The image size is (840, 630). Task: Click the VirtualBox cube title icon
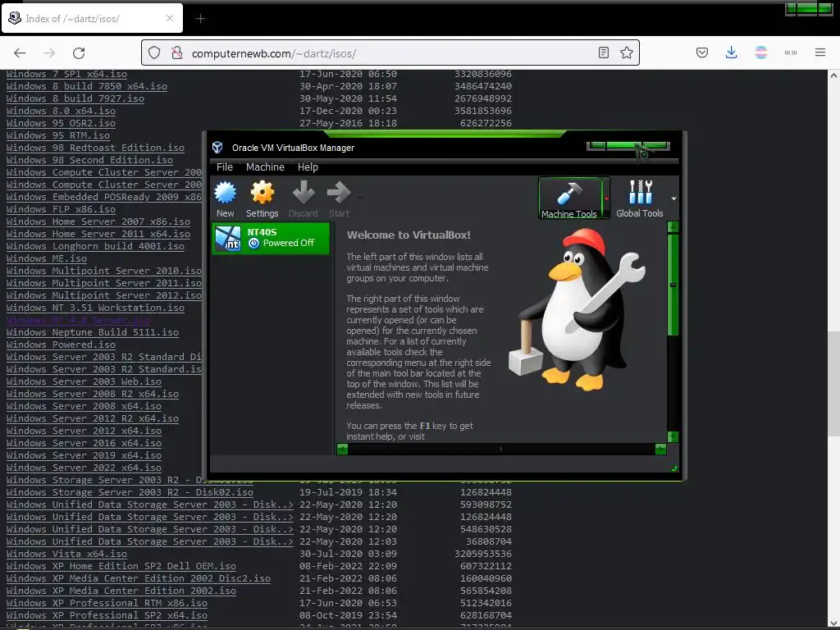(217, 148)
